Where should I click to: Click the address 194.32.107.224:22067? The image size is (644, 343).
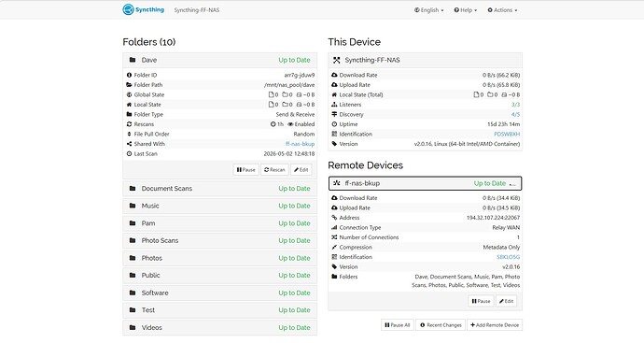coord(494,218)
